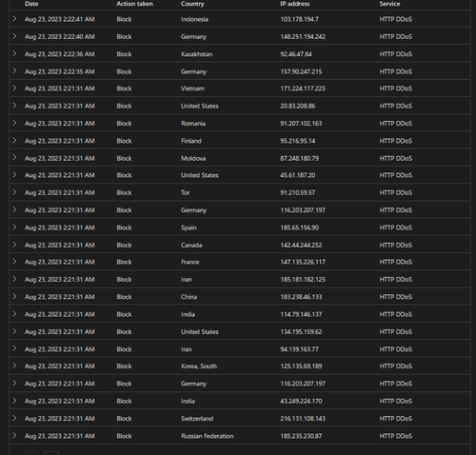Expand the Moldova 87.248.180.79 event
The height and width of the screenshot is (455, 476).
pos(14,158)
